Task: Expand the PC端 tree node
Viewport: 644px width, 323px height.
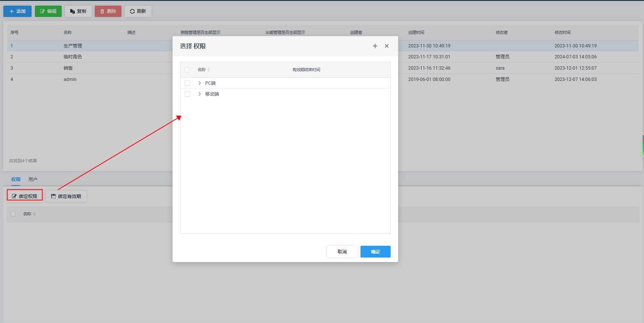Action: coord(200,83)
